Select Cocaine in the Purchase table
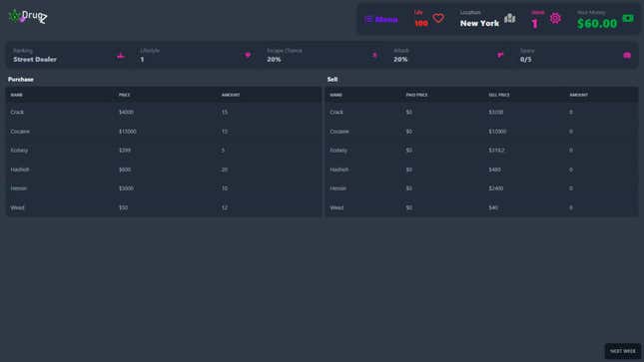 [164, 132]
